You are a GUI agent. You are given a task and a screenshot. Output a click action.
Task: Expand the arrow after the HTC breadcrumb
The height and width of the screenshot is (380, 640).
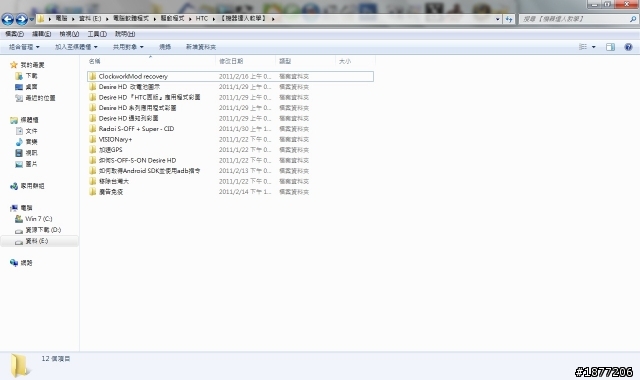tap(213, 19)
